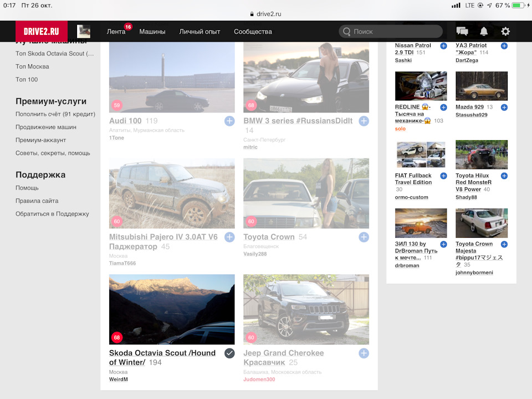Open the Mazda 929 thumbnail
Viewport: 532px width, 399px height.
click(482, 86)
